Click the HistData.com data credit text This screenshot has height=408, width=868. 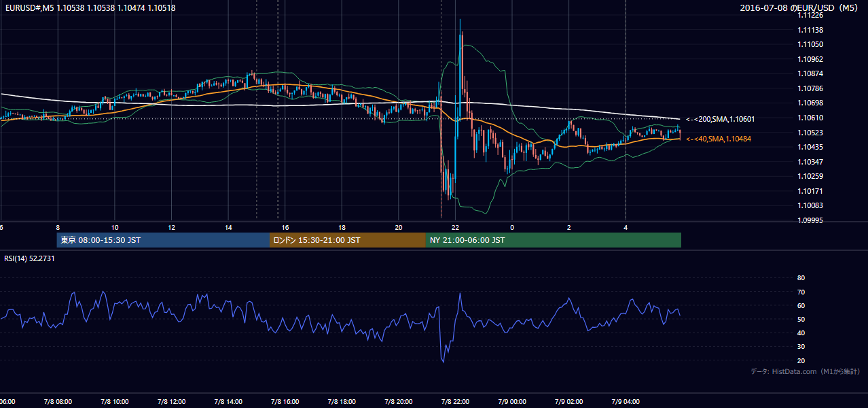(x=806, y=371)
